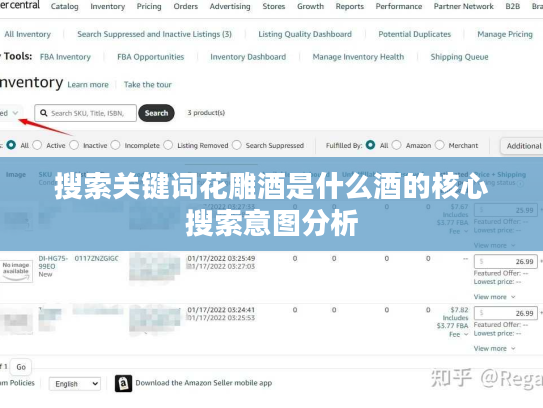Click Take the tour link
543x408 pixels.
pyautogui.click(x=148, y=85)
